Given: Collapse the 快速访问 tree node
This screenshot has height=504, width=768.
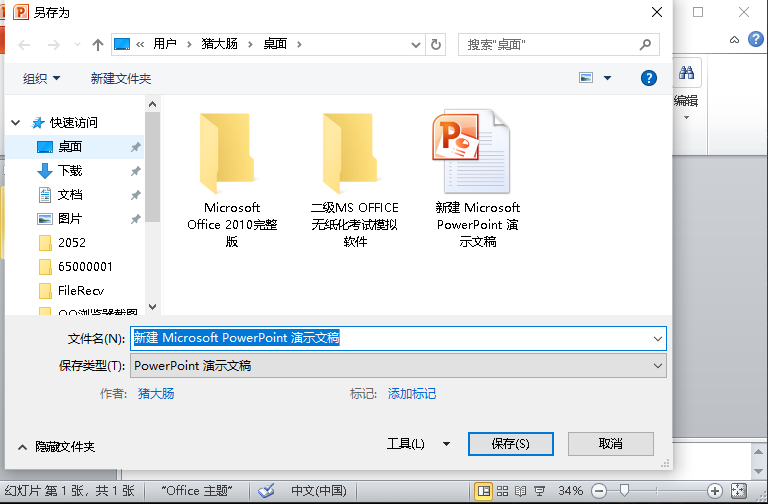Looking at the screenshot, I should (x=16, y=122).
